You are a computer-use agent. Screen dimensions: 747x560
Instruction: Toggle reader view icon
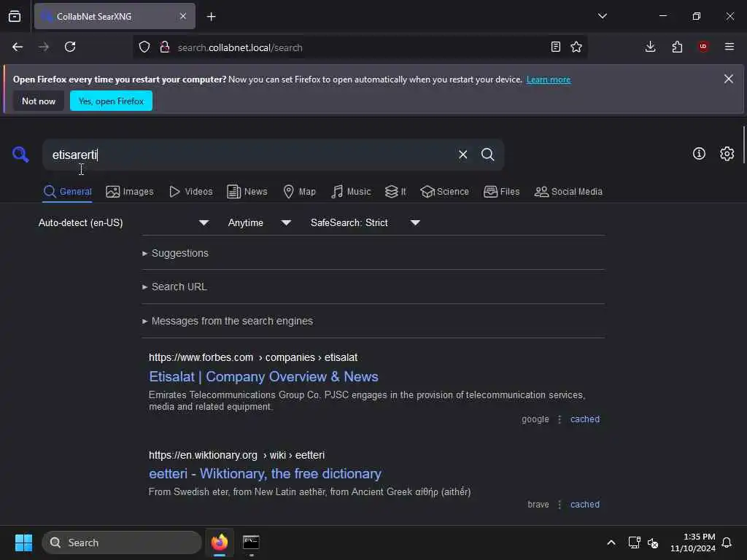point(555,47)
